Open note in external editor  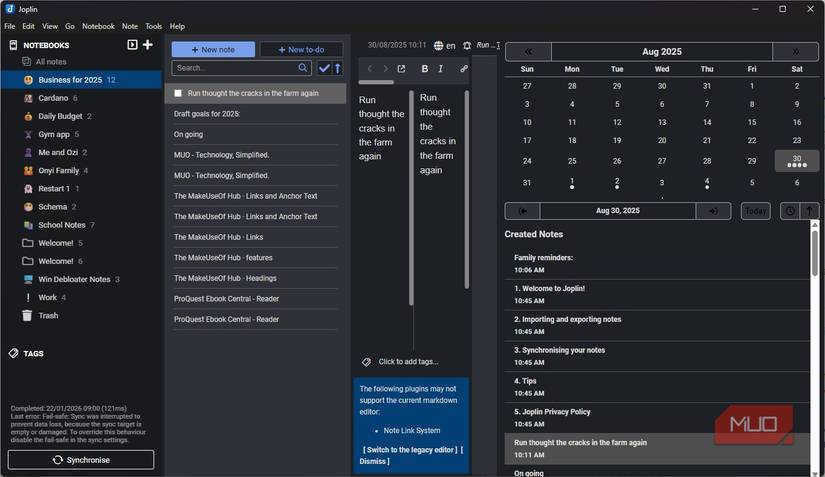pyautogui.click(x=401, y=69)
